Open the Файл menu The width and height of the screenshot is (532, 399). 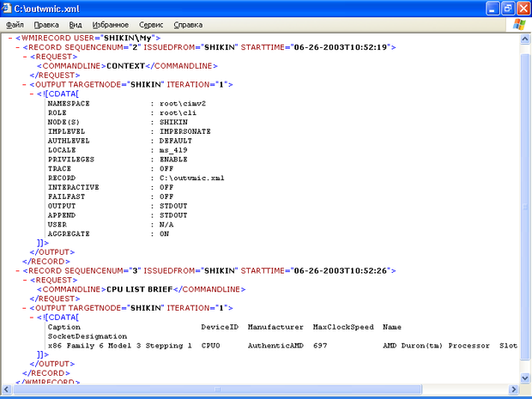click(15, 25)
